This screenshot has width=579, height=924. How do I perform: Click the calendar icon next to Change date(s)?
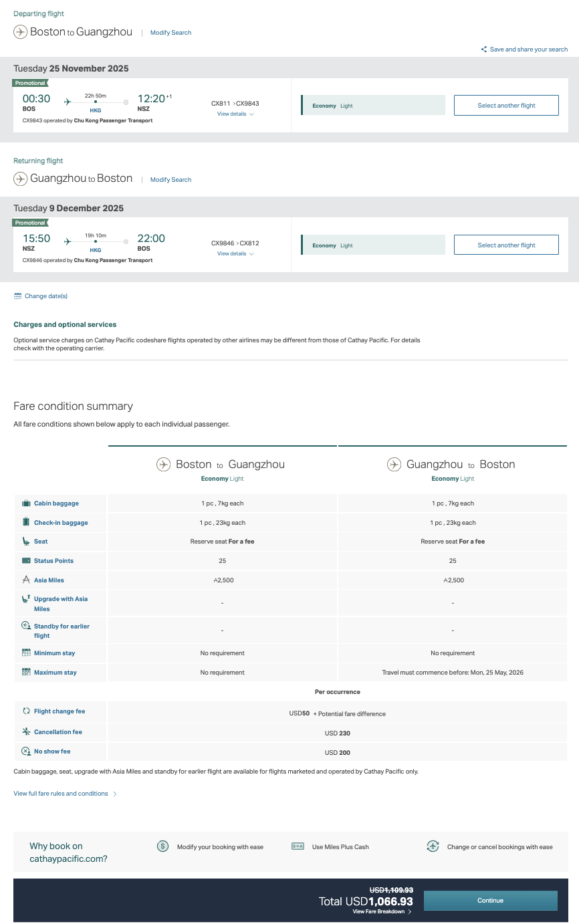coord(18,296)
